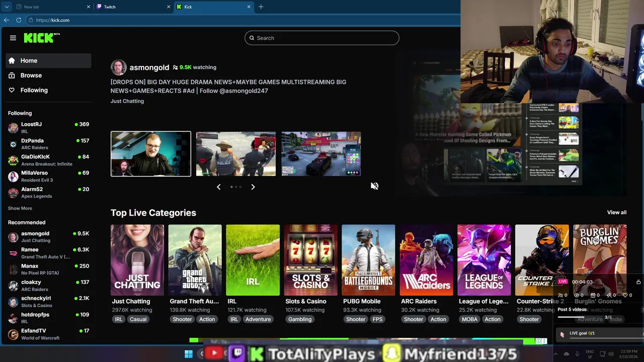This screenshot has height=362, width=644.
Task: Click Adventure tag under IRL
Action: pos(258,319)
